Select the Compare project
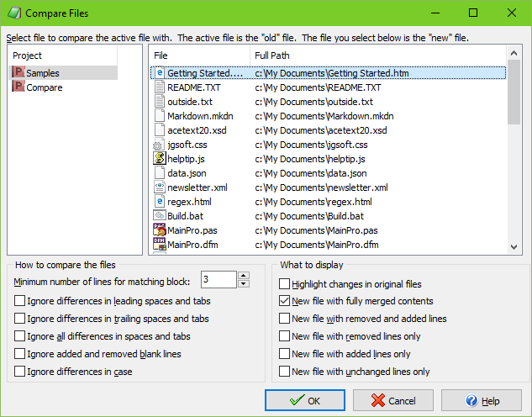Viewport: 532px width, 417px height. [x=45, y=87]
